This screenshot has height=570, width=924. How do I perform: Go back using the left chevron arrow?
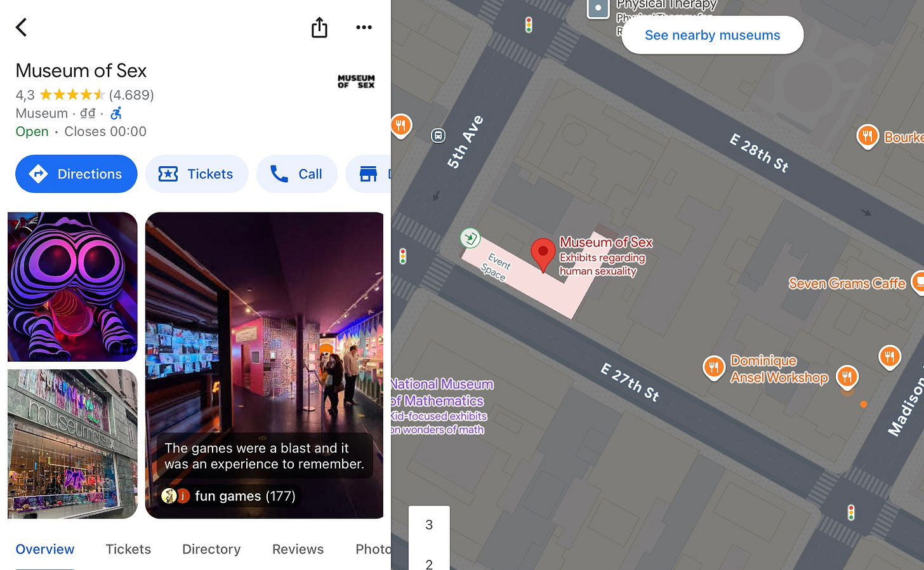coord(22,27)
